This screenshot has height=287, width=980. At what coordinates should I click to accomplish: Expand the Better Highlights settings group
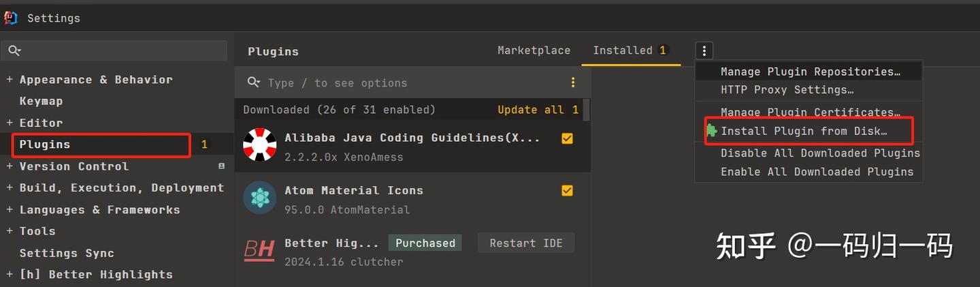tap(10, 275)
